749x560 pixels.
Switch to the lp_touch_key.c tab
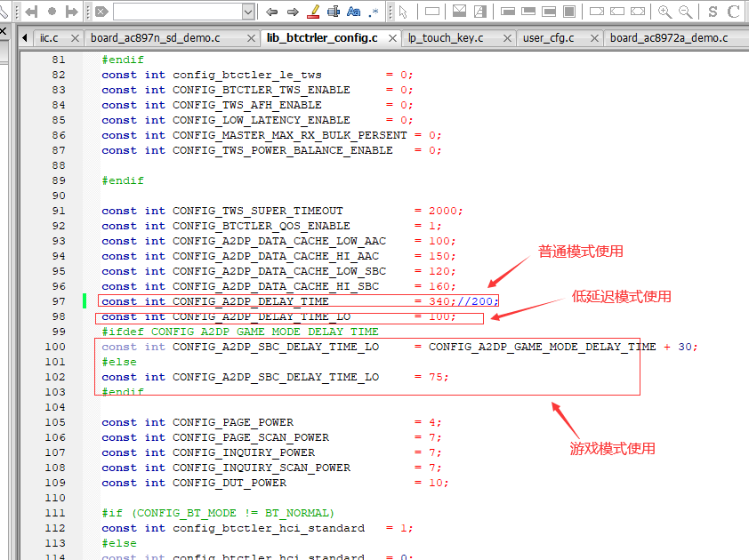[445, 38]
